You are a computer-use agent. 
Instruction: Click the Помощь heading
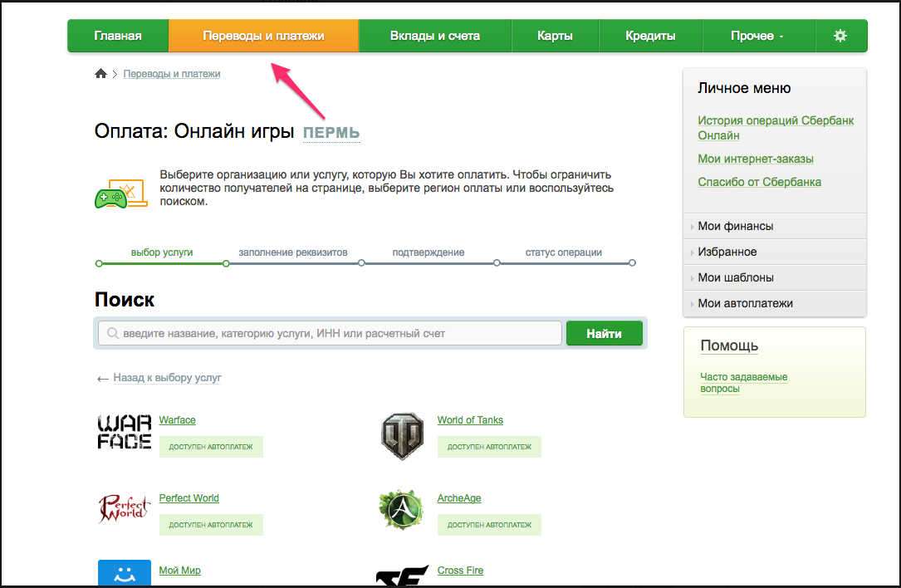(x=729, y=345)
